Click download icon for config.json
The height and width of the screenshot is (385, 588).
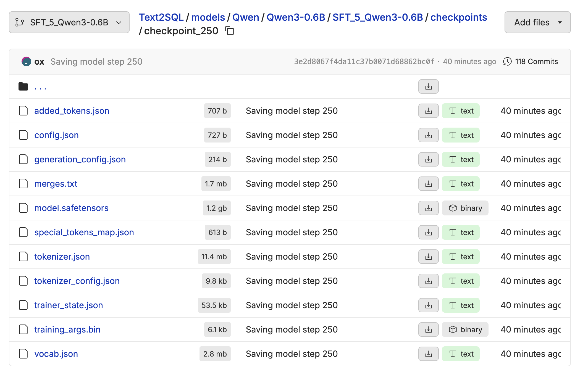tap(428, 135)
